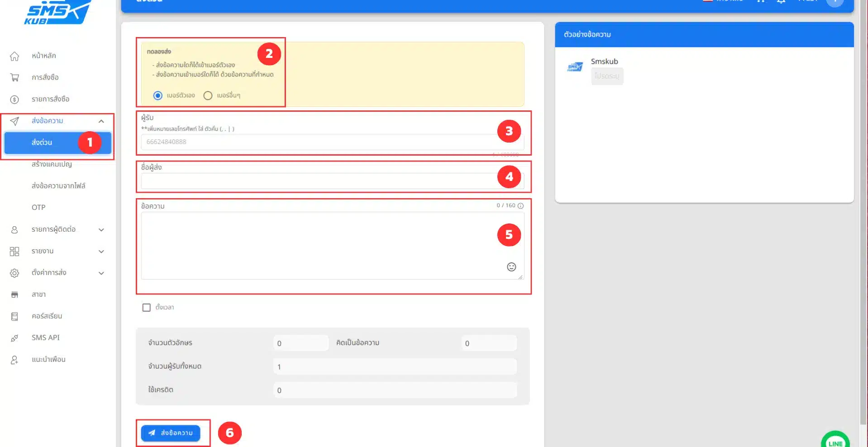This screenshot has height=447, width=868.
Task: Open ส่งข้อความจากไฟล์ in the sidebar
Action: [x=58, y=186]
